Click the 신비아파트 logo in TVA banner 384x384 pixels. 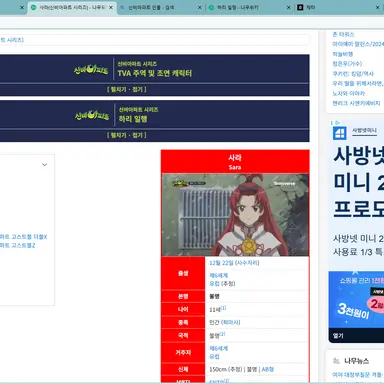(91, 69)
